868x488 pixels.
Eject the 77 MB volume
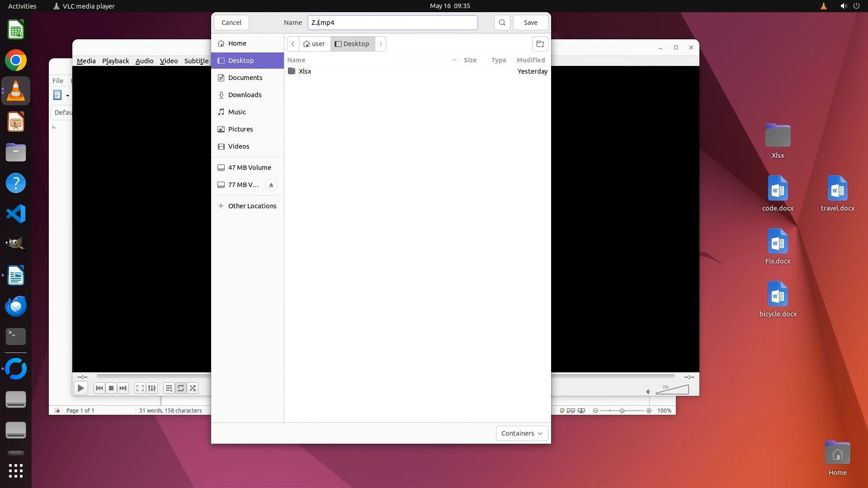pyautogui.click(x=271, y=185)
